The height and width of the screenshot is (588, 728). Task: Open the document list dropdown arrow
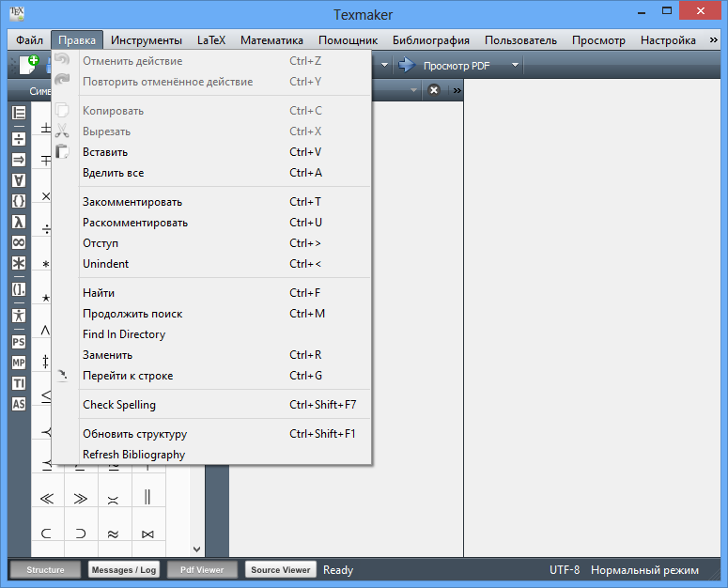point(413,90)
